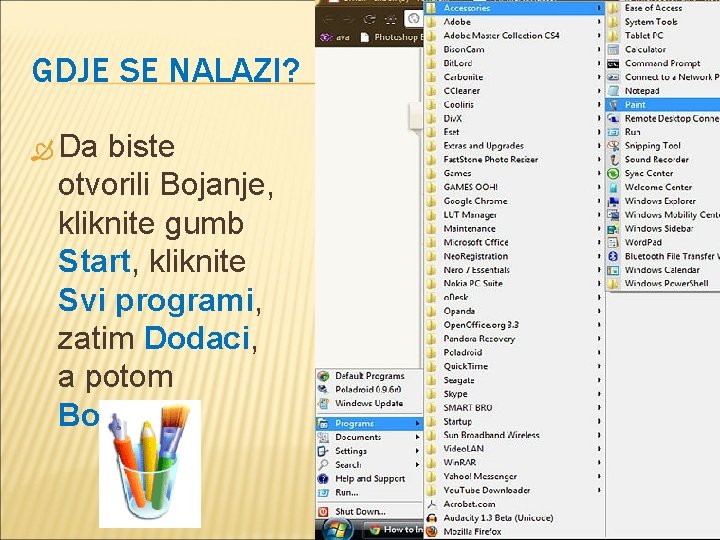Expand the Search submenu arrow

(417, 465)
